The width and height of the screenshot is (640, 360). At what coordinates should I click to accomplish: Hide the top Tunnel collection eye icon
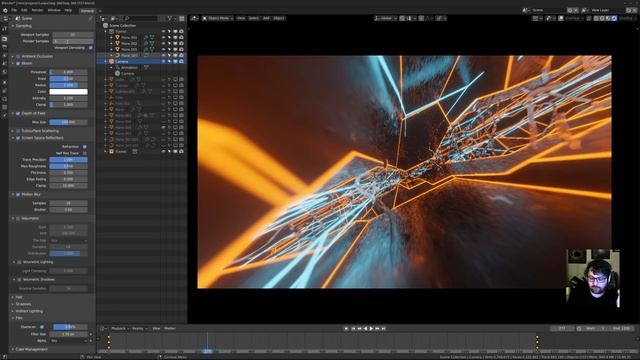click(164, 31)
